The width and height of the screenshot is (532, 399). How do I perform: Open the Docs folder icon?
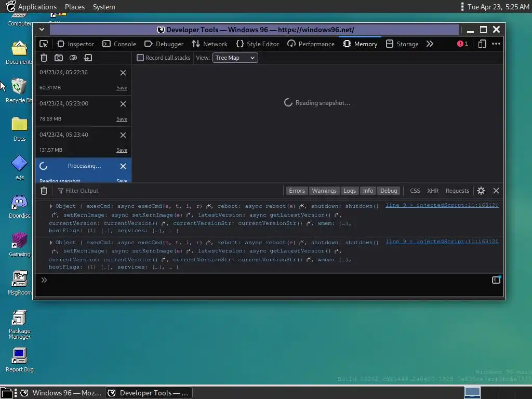click(19, 129)
